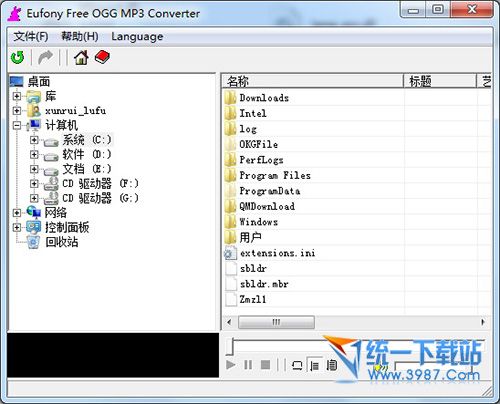Screen dimensions: 500x404
Task: Select 计算机 in the tree
Action: click(62, 125)
